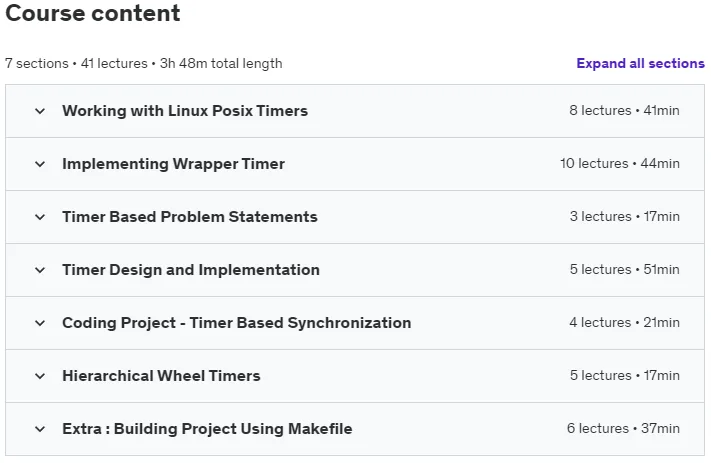Viewport: 711px width, 463px height.
Task: Open Coding Project - Timer Based Synchronization title
Action: coord(237,323)
